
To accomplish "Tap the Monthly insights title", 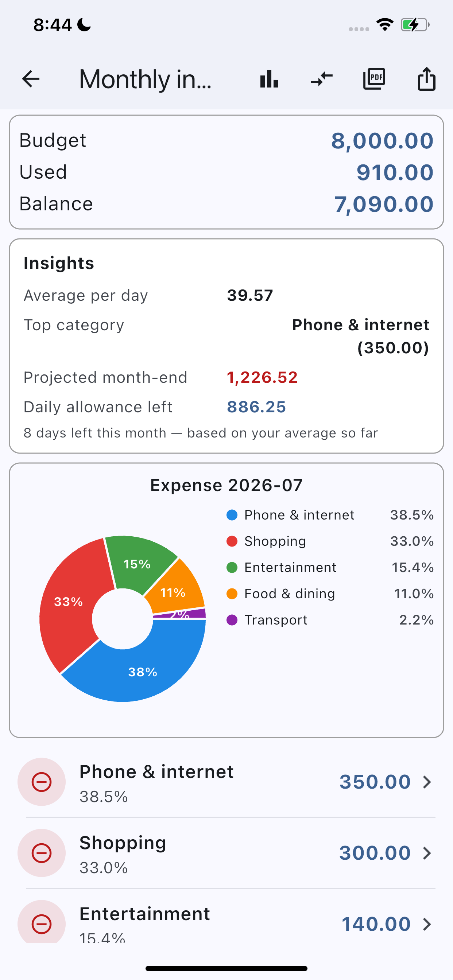I will (x=145, y=79).
